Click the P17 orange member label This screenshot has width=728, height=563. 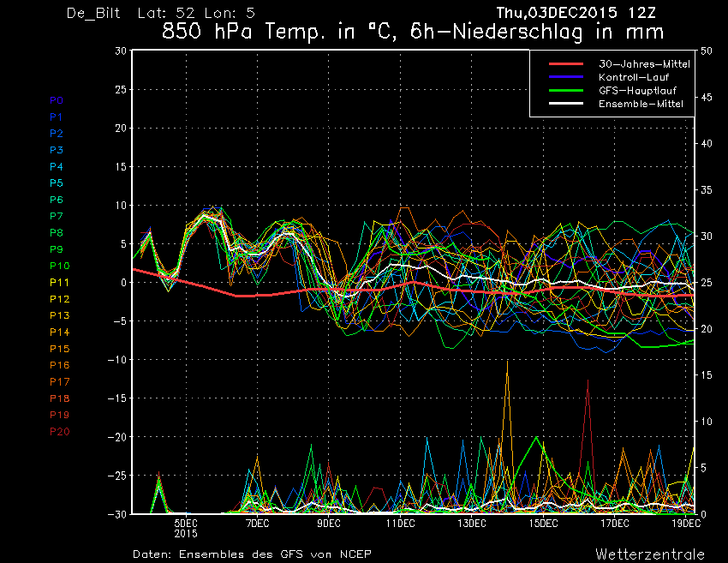point(59,382)
